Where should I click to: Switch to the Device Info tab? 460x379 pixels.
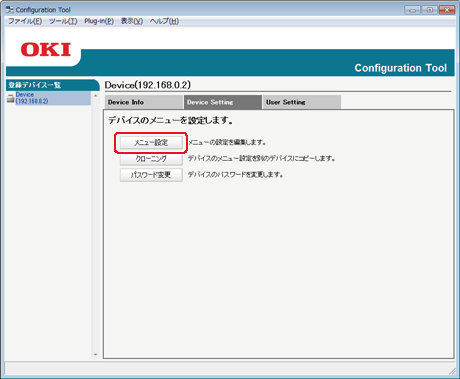point(144,102)
